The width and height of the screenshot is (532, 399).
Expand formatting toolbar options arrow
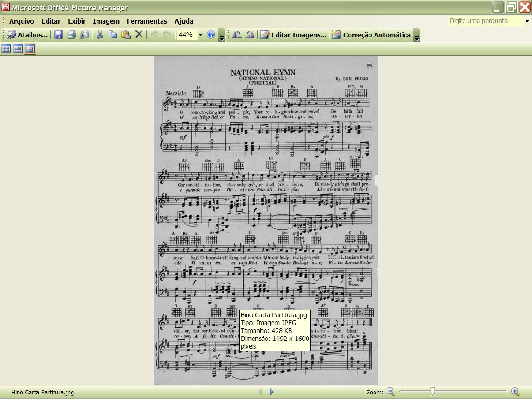pos(417,36)
